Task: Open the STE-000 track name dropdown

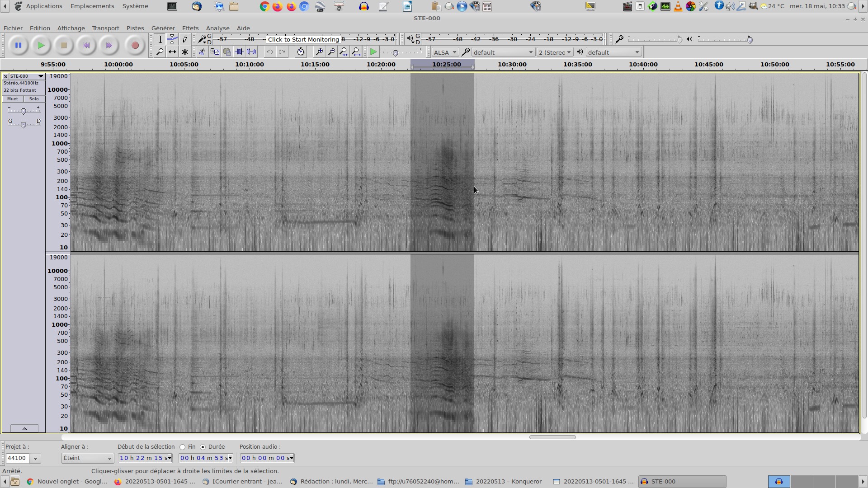Action: coord(26,76)
